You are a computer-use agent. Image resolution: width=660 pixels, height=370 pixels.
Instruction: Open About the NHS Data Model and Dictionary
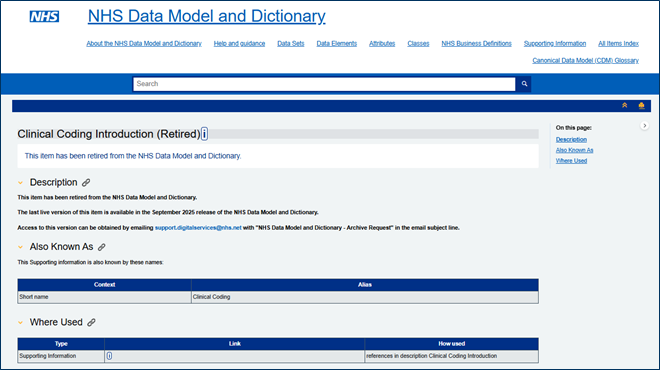[x=144, y=43]
